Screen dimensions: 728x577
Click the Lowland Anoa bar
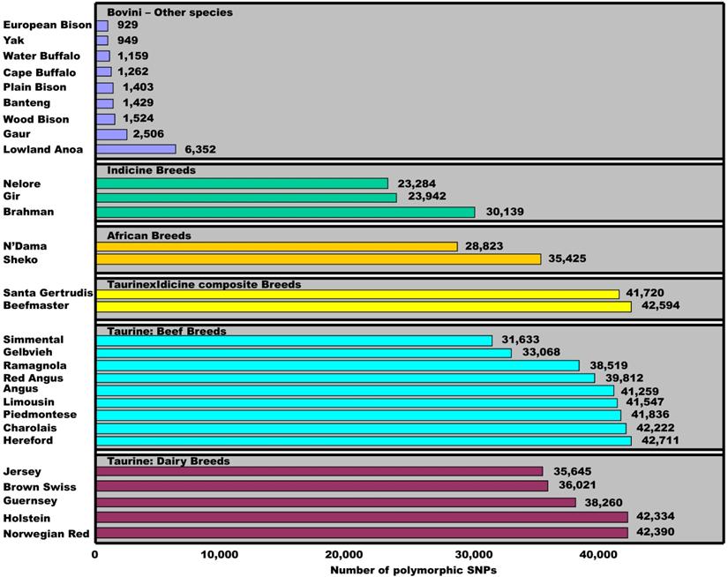pyautogui.click(x=135, y=150)
